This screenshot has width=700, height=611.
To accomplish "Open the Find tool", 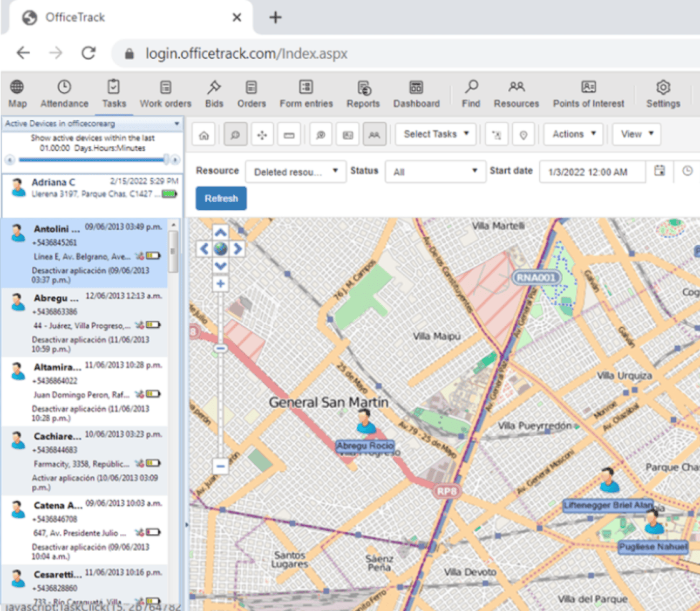I will (x=471, y=94).
